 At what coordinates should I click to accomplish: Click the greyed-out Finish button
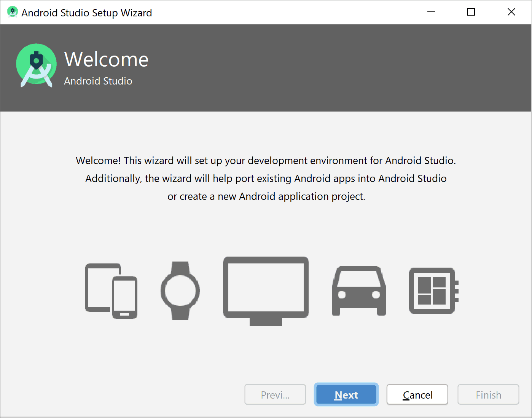pyautogui.click(x=488, y=395)
